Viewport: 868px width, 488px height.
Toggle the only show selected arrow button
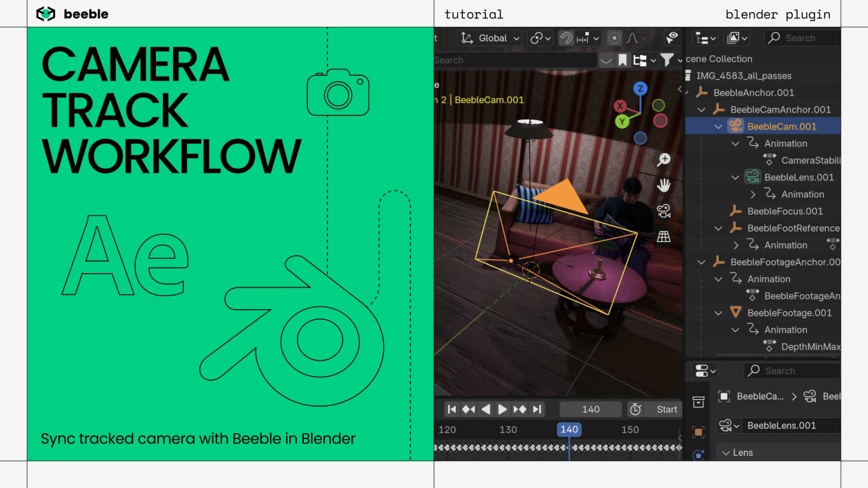click(606, 60)
